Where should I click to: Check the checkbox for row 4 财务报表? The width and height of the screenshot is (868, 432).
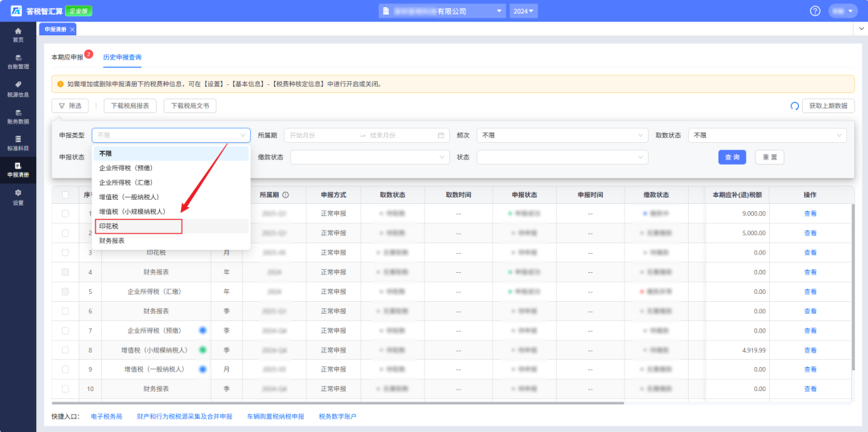pyautogui.click(x=65, y=272)
